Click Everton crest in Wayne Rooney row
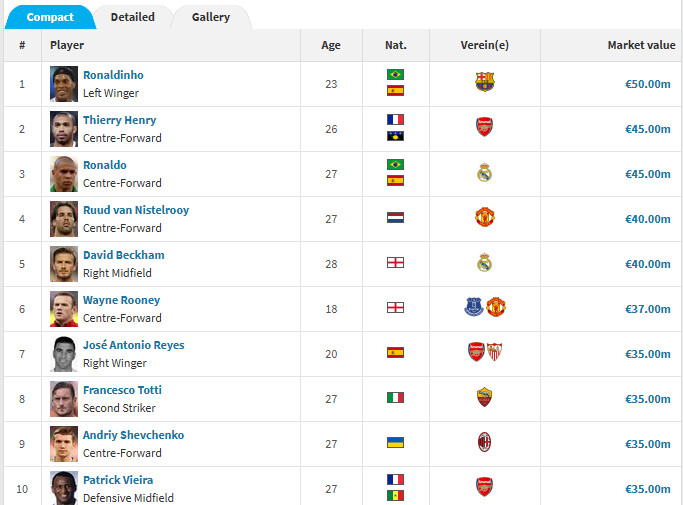 pos(474,308)
